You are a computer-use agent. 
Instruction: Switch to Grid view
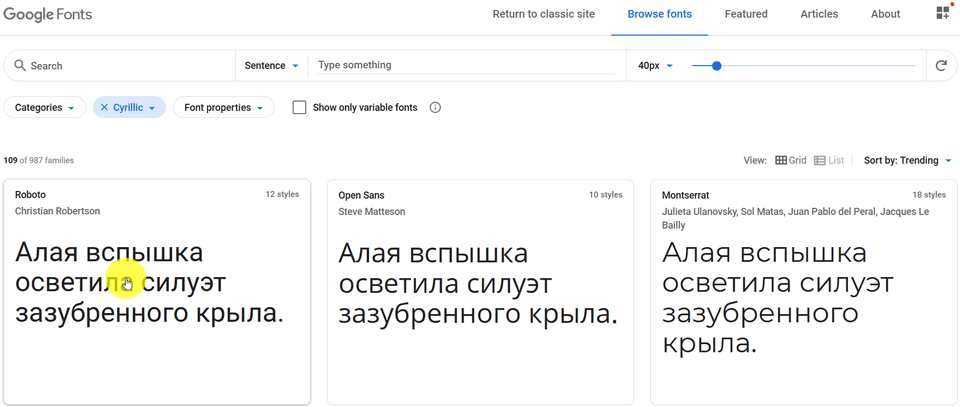(790, 160)
